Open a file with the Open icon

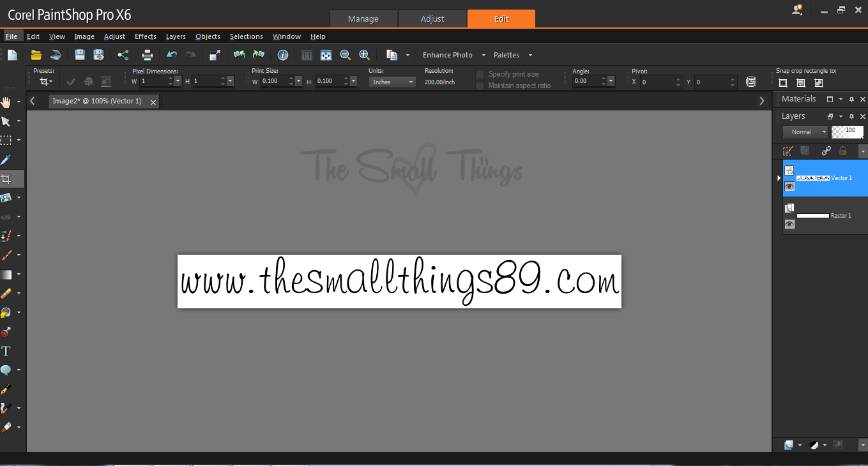click(36, 55)
